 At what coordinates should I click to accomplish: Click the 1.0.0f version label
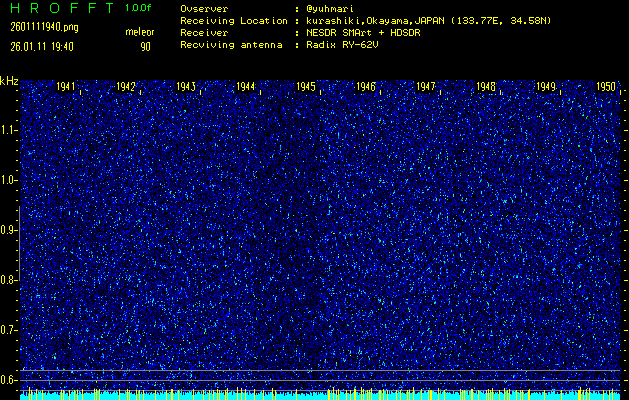(x=140, y=8)
